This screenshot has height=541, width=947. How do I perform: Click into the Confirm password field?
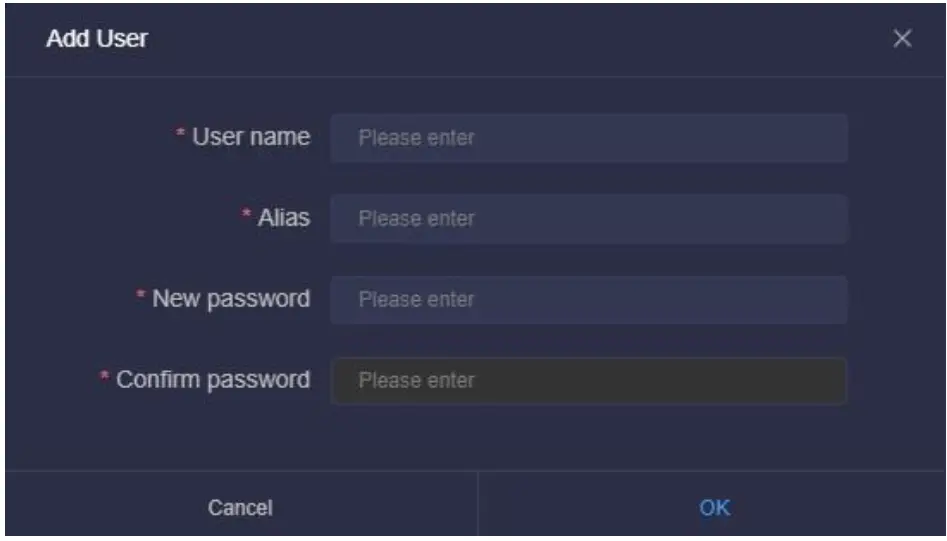pos(588,380)
